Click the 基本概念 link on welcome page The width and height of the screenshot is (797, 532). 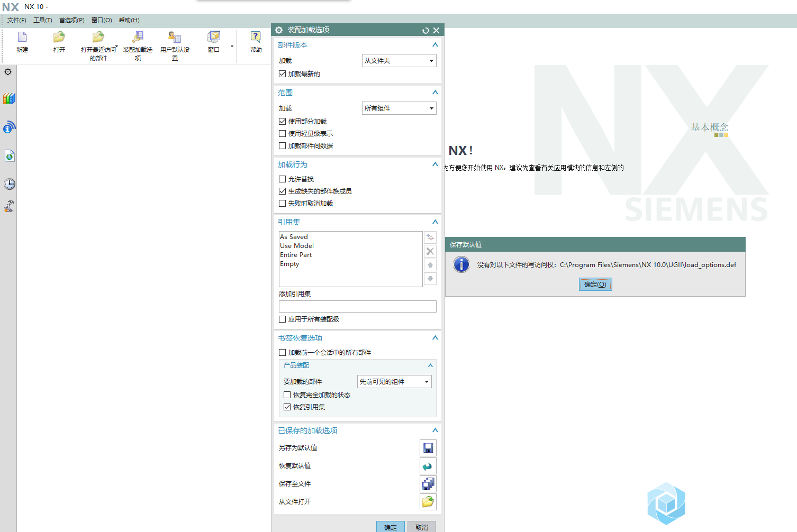tap(710, 127)
